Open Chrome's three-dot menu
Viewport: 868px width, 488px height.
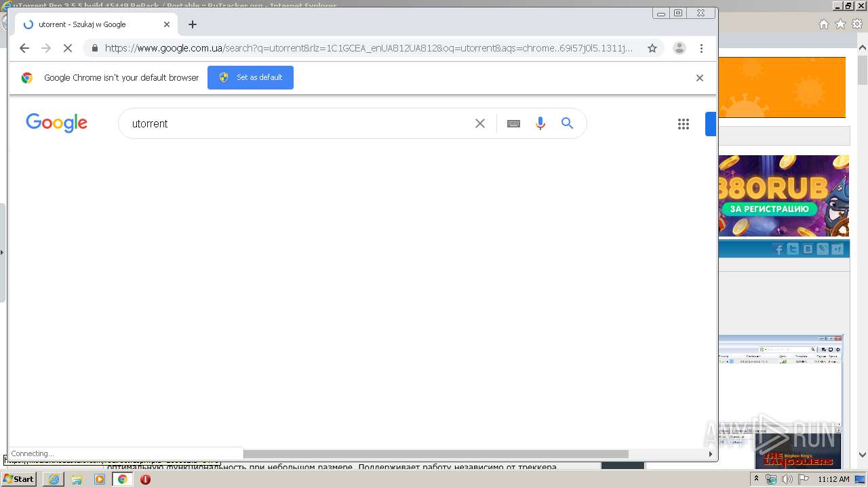pos(701,48)
